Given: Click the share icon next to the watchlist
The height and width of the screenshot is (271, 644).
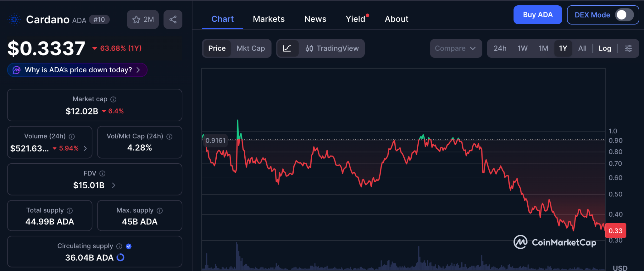Looking at the screenshot, I should (x=173, y=19).
